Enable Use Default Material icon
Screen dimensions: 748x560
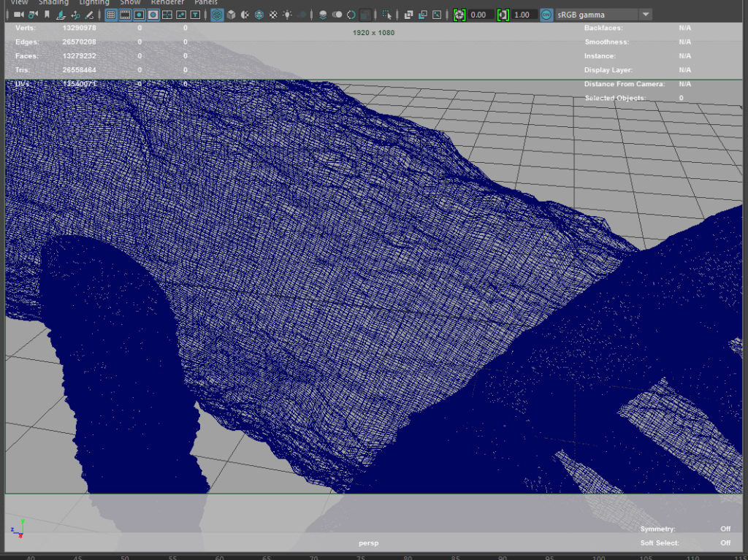[x=245, y=15]
